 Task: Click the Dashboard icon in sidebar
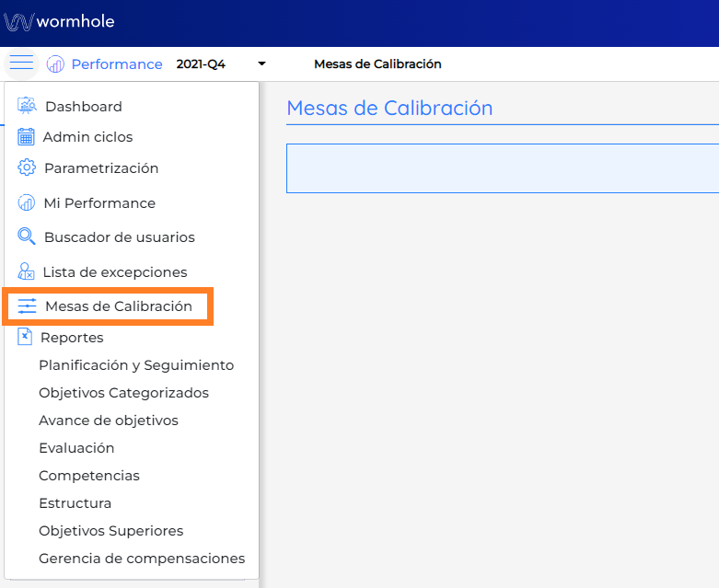point(28,106)
